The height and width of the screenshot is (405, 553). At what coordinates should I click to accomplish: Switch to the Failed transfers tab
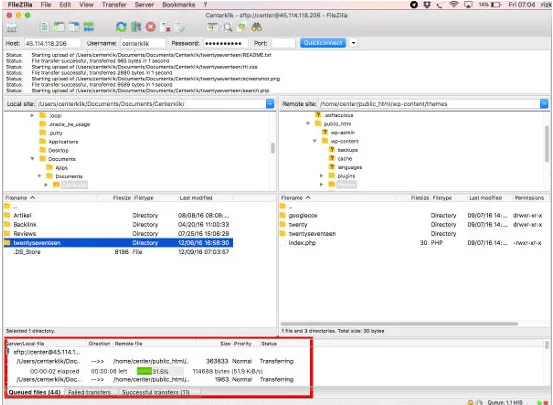point(89,392)
